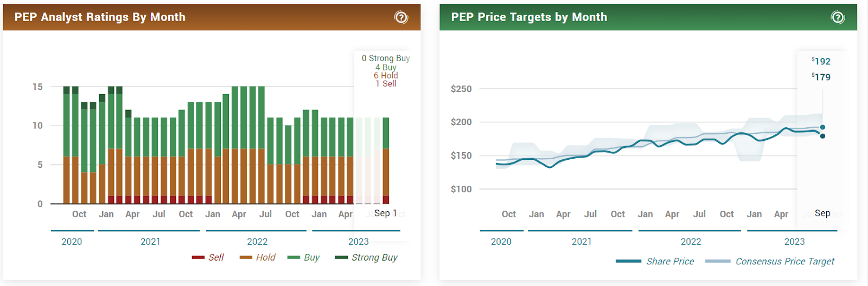Viewport: 868px width, 286px height.
Task: Click PEP Analyst Ratings By Month title
Action: point(100,17)
